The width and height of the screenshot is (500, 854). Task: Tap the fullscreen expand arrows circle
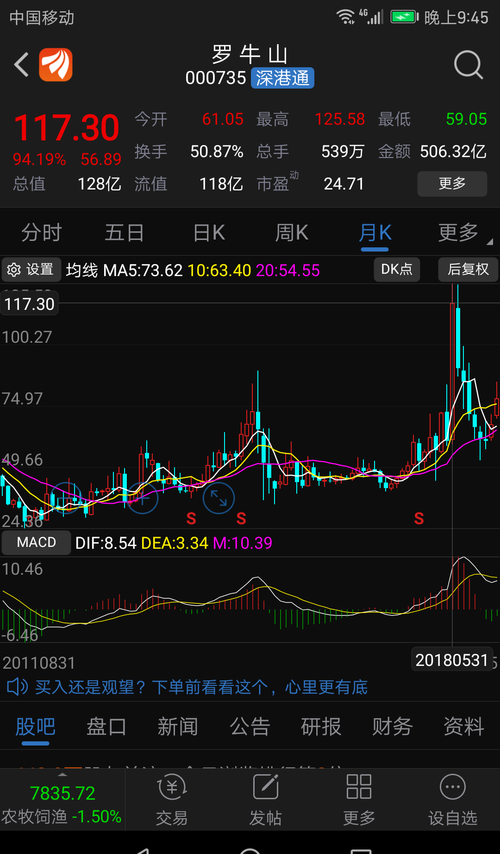219,498
